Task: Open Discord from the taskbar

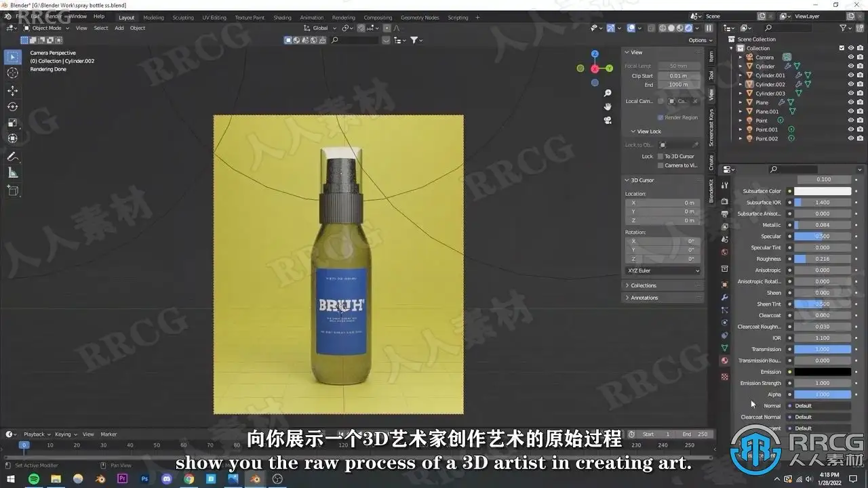Action: click(x=167, y=479)
